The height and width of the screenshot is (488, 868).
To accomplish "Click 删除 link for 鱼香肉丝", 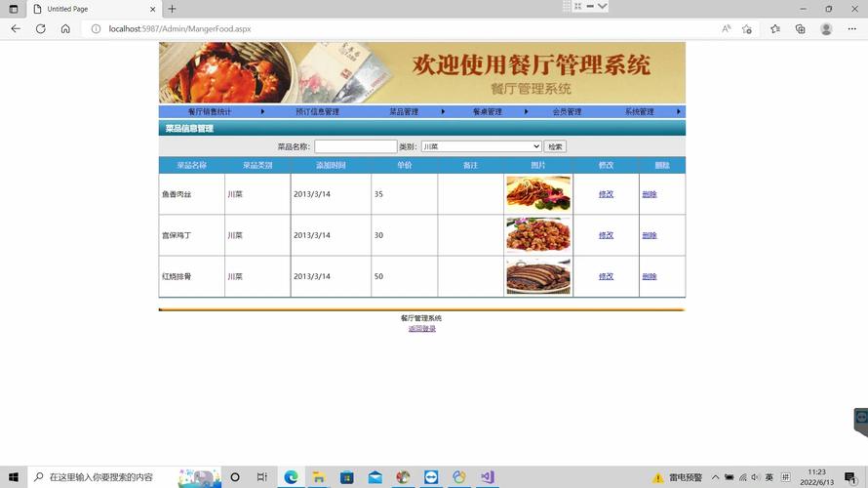I will [650, 194].
